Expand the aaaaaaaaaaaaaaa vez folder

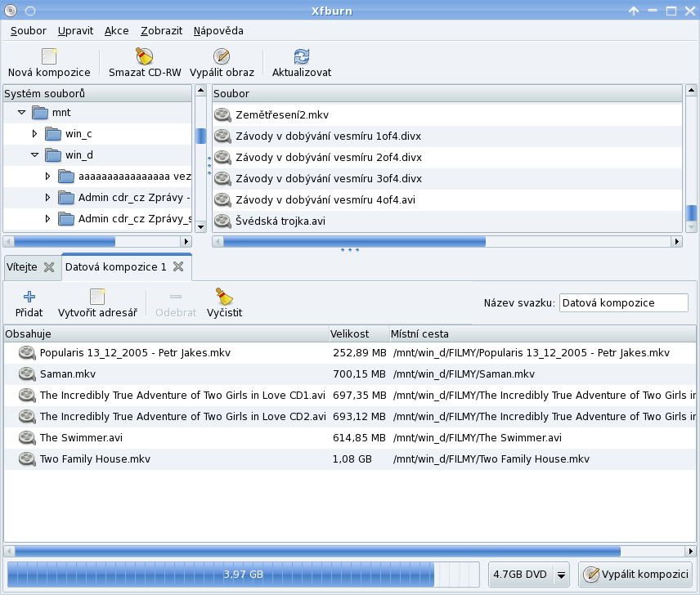click(x=47, y=177)
